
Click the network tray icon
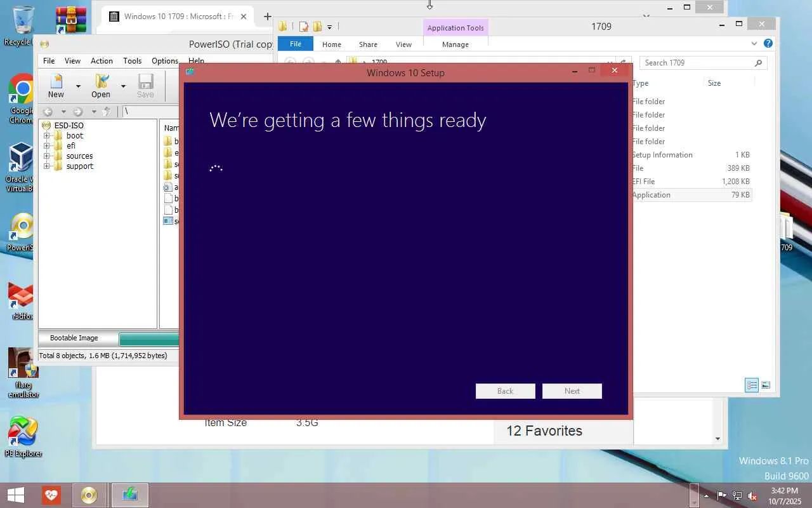tap(737, 495)
